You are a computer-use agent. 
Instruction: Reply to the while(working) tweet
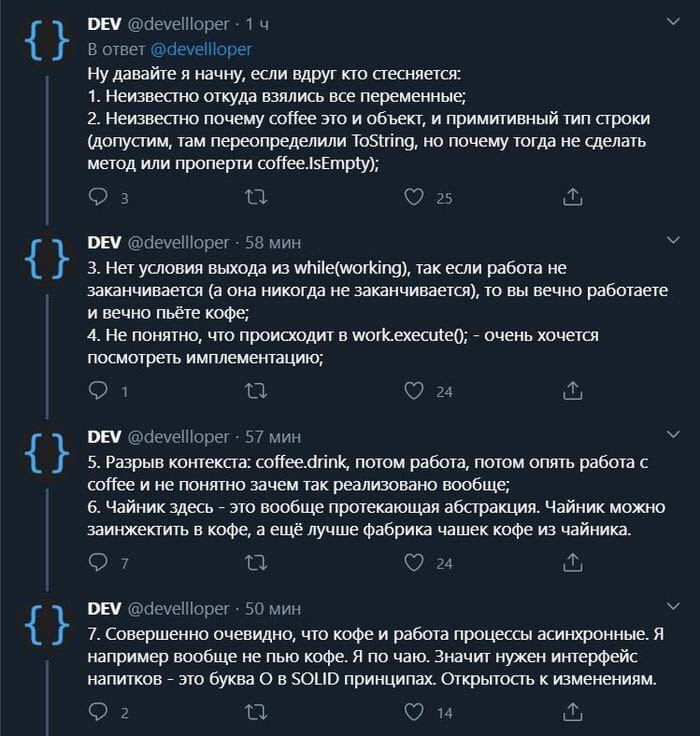tap(98, 391)
